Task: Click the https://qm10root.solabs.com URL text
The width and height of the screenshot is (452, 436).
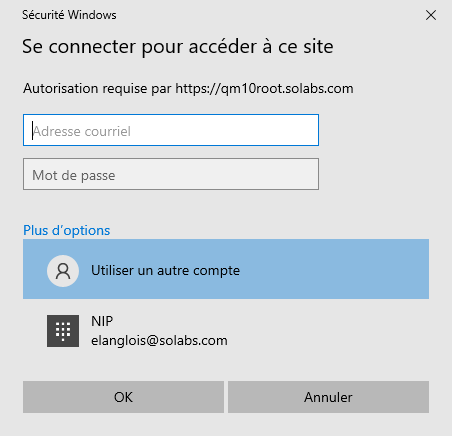Action: tap(264, 89)
